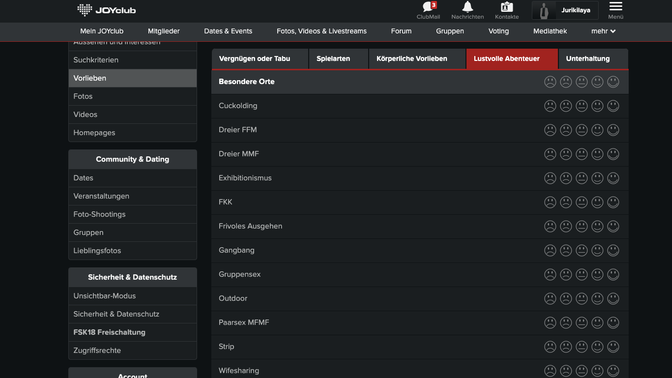The height and width of the screenshot is (378, 672).
Task: Open the Dates & Events navigation menu
Action: [x=228, y=31]
